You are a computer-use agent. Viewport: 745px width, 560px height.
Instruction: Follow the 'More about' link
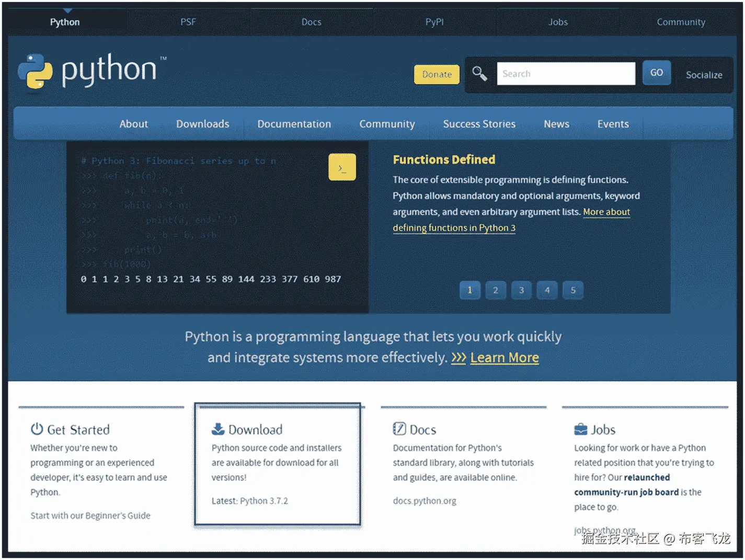coord(606,212)
